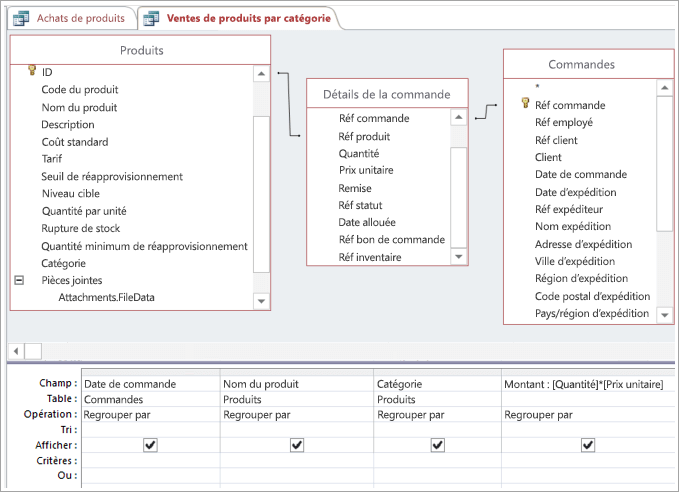Select the Produits table title bar

[x=140, y=50]
